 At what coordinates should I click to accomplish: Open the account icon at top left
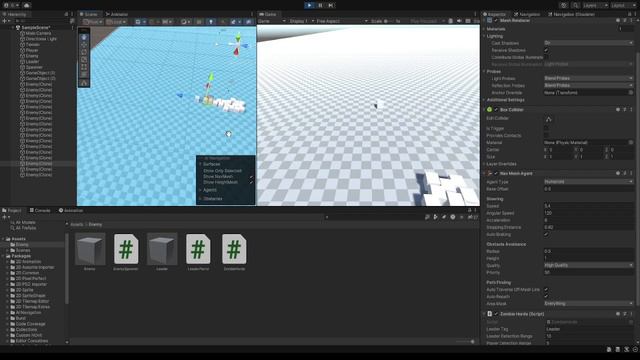point(6,5)
